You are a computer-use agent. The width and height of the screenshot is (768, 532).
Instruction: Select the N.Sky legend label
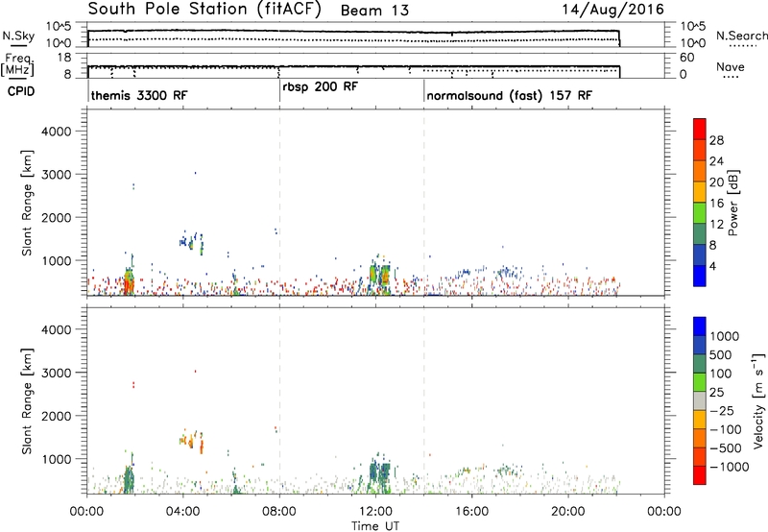pos(18,36)
